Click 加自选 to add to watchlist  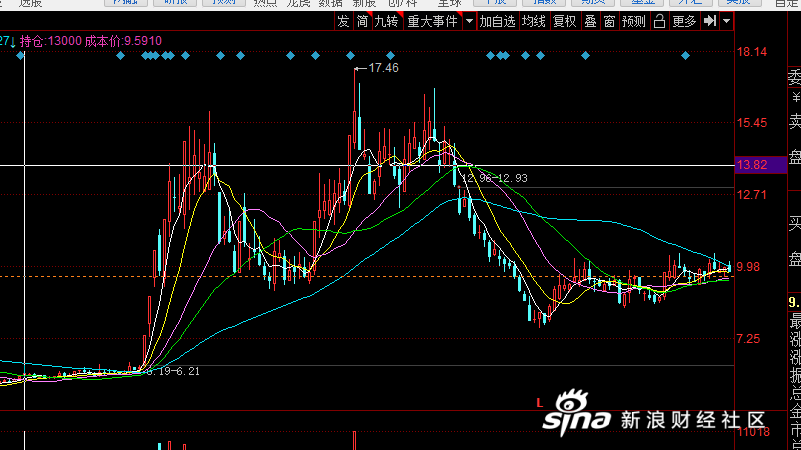(497, 21)
